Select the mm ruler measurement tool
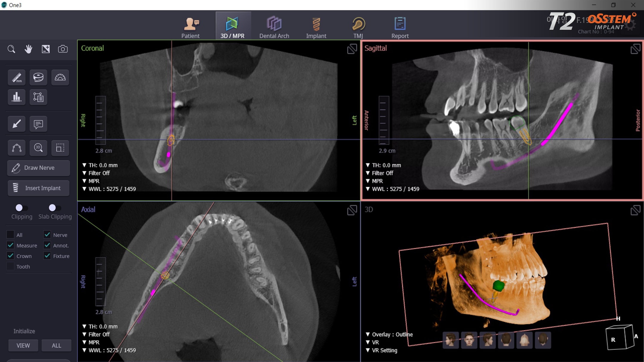The height and width of the screenshot is (362, 644). pos(17,77)
